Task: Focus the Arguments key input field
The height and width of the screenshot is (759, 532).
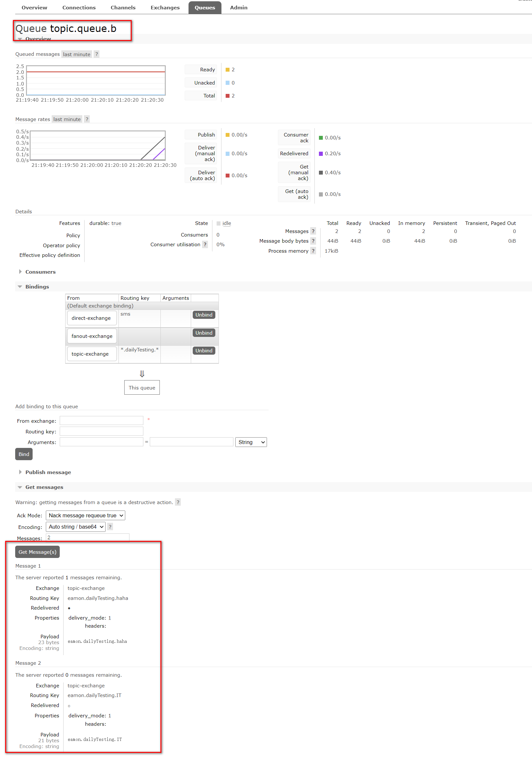Action: coord(101,442)
